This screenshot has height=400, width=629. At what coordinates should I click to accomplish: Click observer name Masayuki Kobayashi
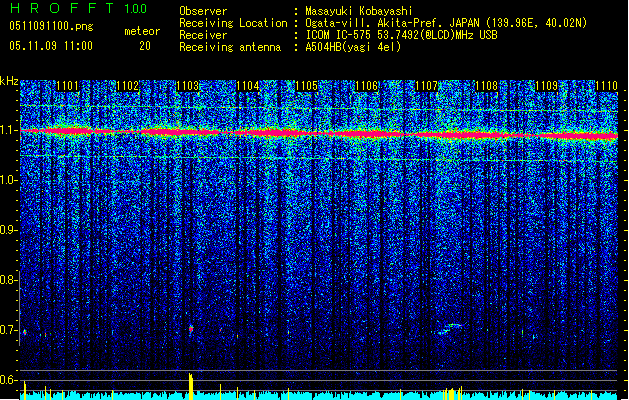(359, 11)
